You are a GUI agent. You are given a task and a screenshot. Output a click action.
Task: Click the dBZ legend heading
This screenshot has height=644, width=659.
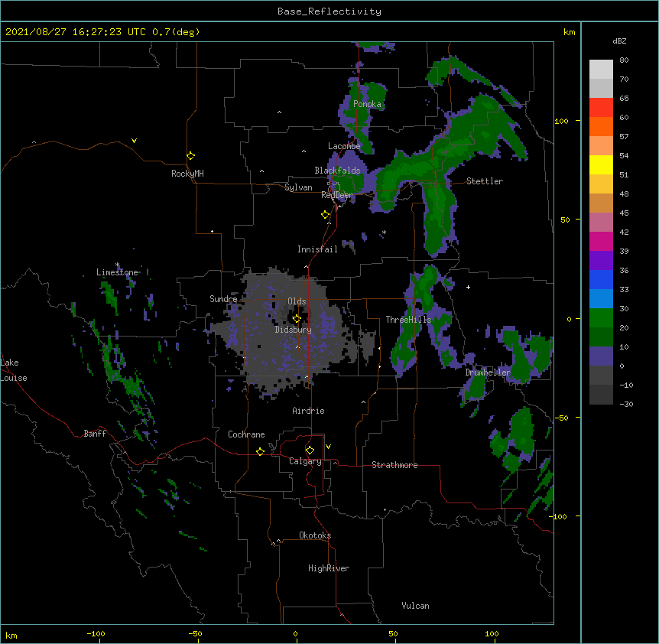point(619,41)
